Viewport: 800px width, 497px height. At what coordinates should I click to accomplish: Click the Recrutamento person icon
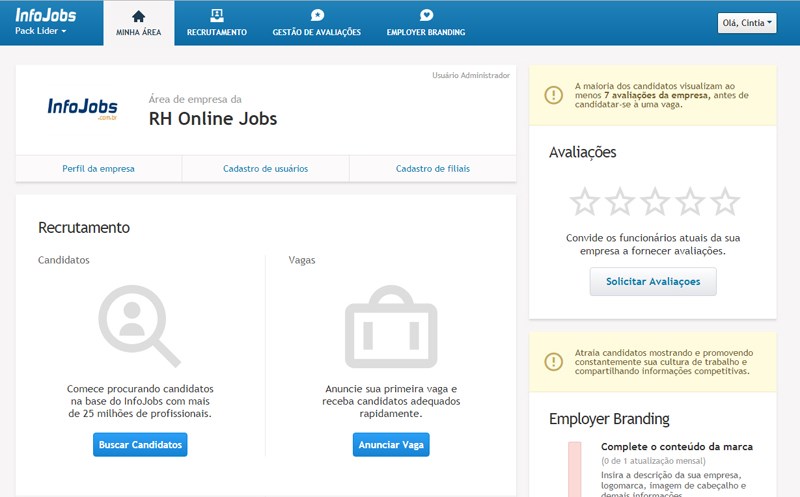point(217,16)
